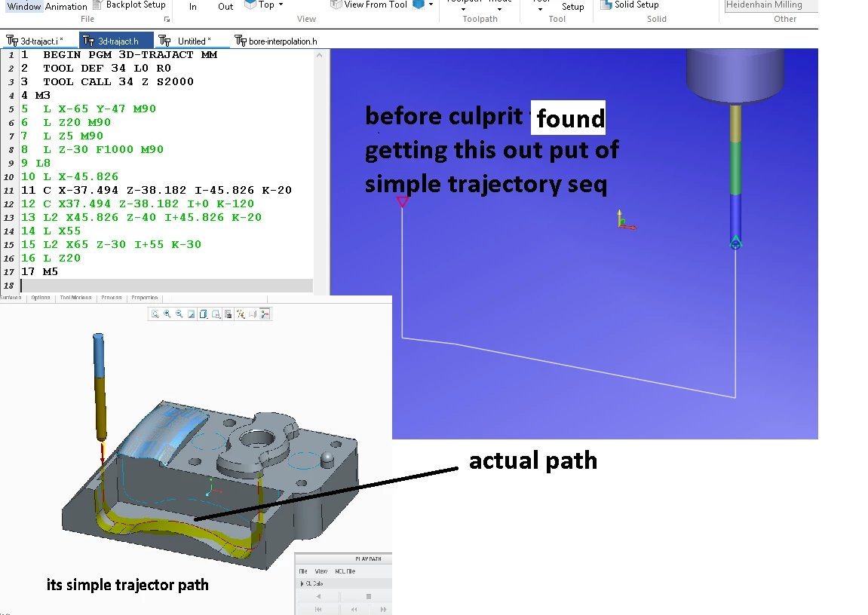Click the view manager icon

coord(228,314)
